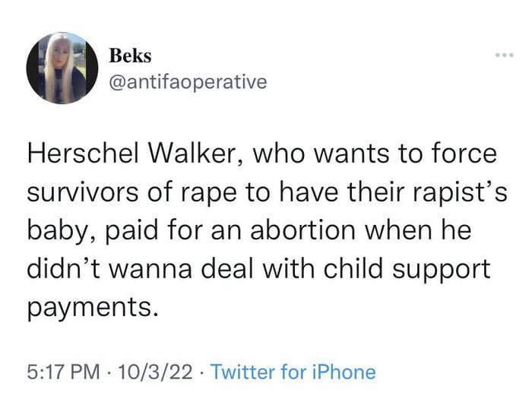Click the word abortion in tweet text
The width and height of the screenshot is (532, 396).
coord(302,230)
